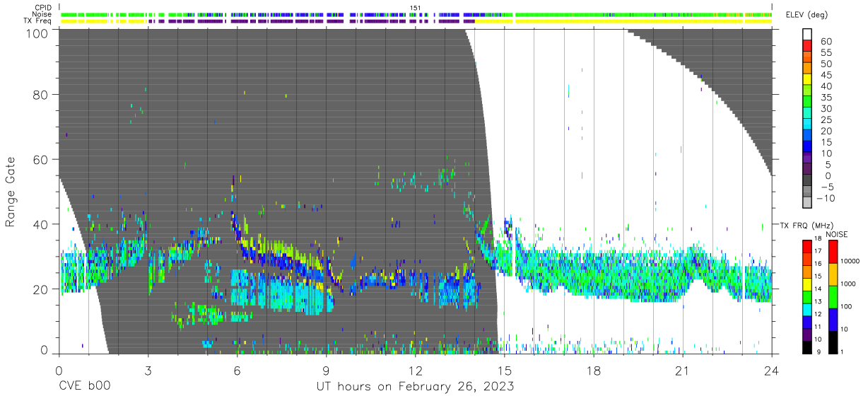Screen dimensions: 868x401
Task: Click the Range Gate y-axis title
Action: click(11, 192)
